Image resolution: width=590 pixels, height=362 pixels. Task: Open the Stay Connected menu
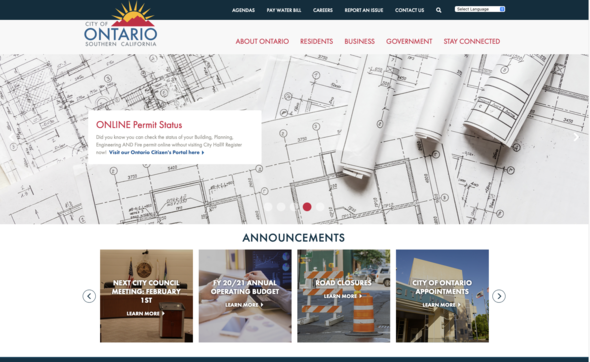[472, 41]
